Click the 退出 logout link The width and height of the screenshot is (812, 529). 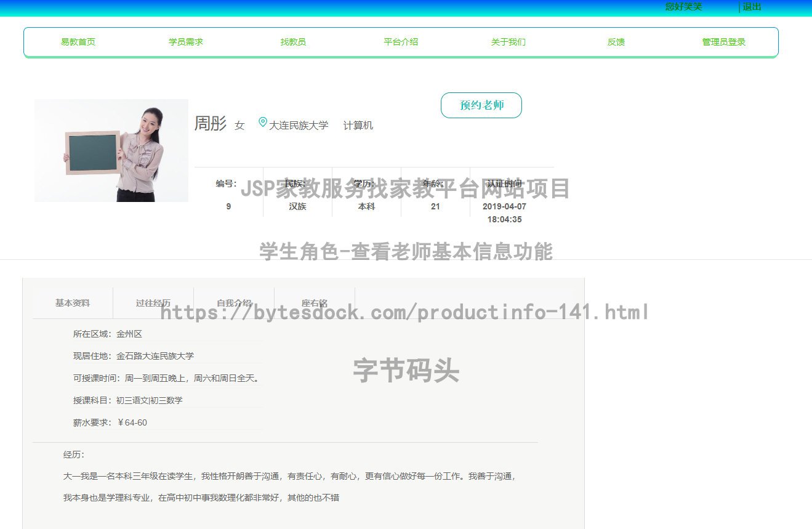[752, 7]
